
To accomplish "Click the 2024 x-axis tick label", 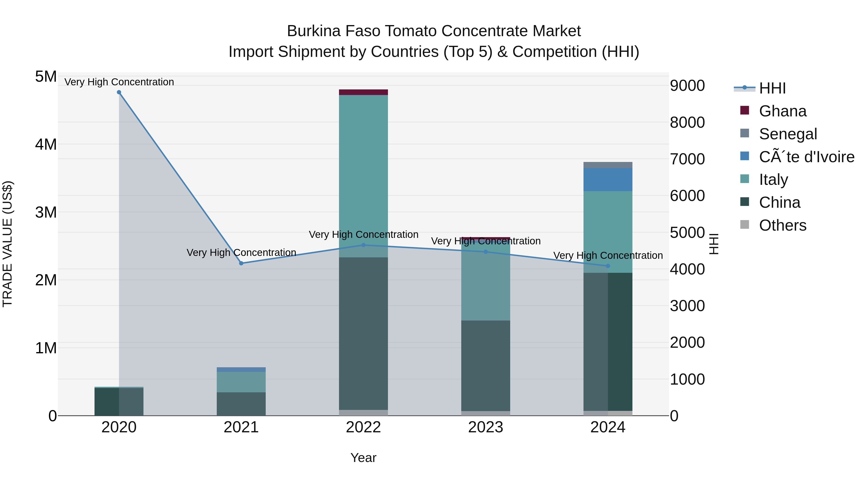I will [x=608, y=427].
